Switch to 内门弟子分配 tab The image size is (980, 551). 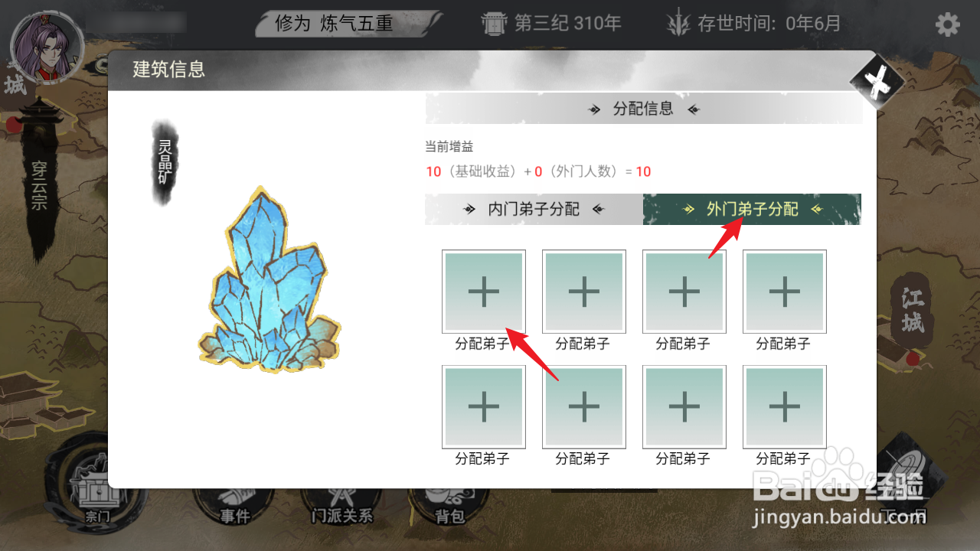point(534,209)
